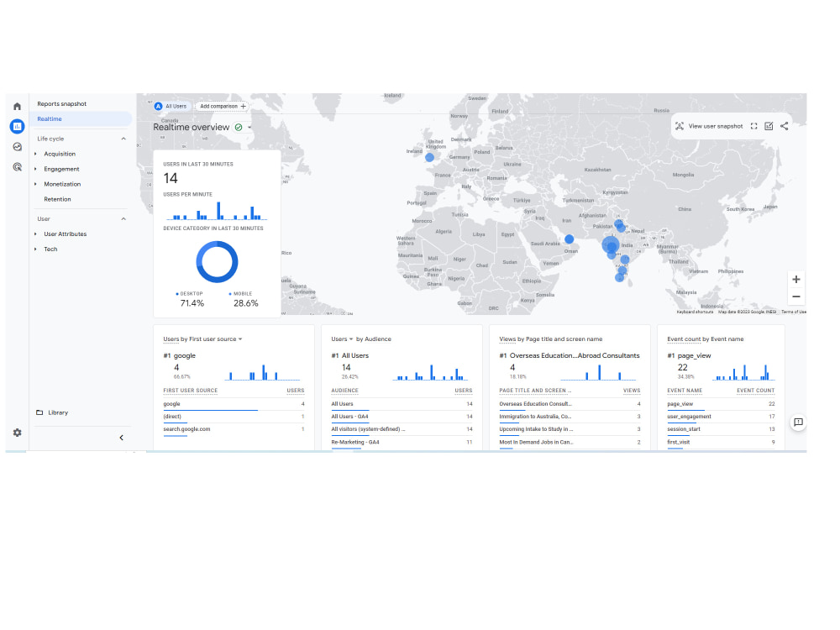Open the Explore icon in sidebar
The height and width of the screenshot is (630, 840).
(17, 147)
